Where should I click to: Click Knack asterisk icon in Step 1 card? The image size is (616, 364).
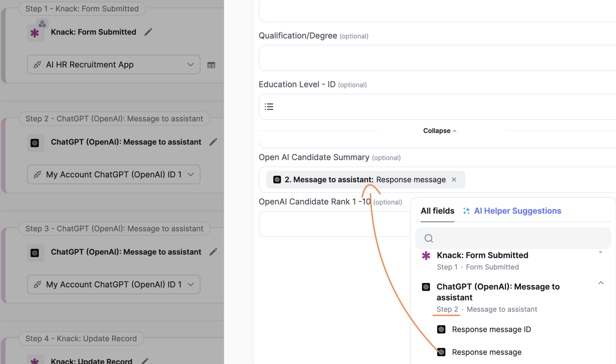click(35, 33)
